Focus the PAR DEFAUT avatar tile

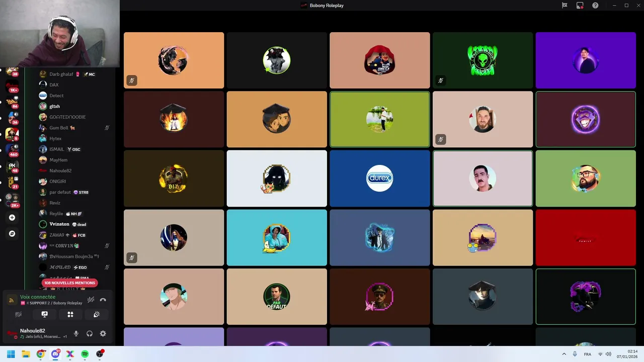[x=277, y=297]
